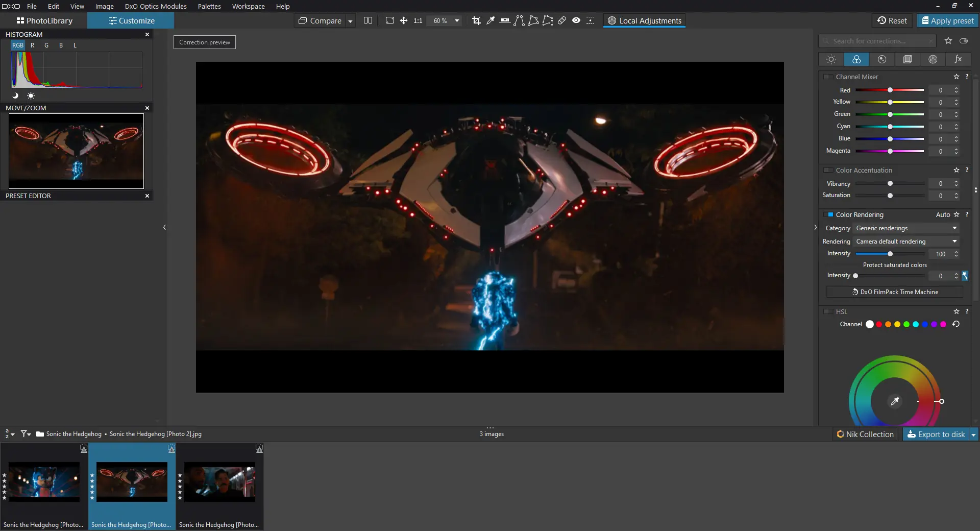The height and width of the screenshot is (531, 980).
Task: Activate the Horizon leveling tool
Action: tap(505, 20)
